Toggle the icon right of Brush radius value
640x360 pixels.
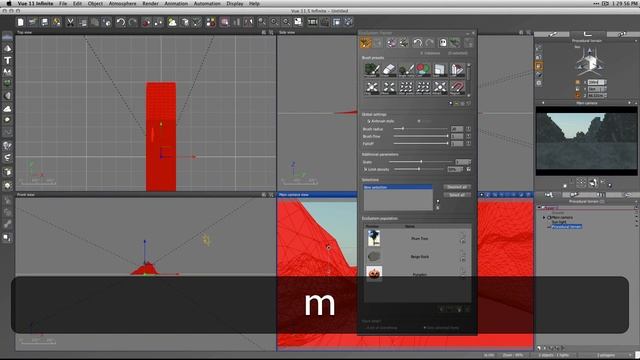point(468,129)
